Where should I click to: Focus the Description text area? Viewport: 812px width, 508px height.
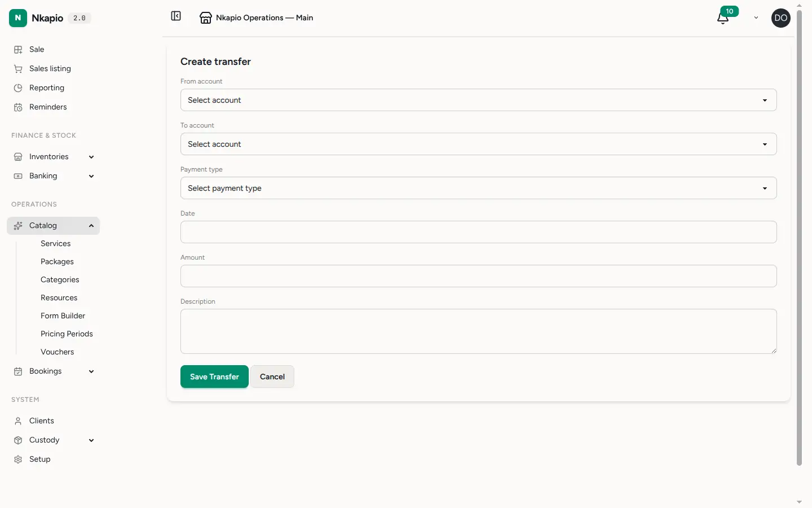pyautogui.click(x=478, y=331)
